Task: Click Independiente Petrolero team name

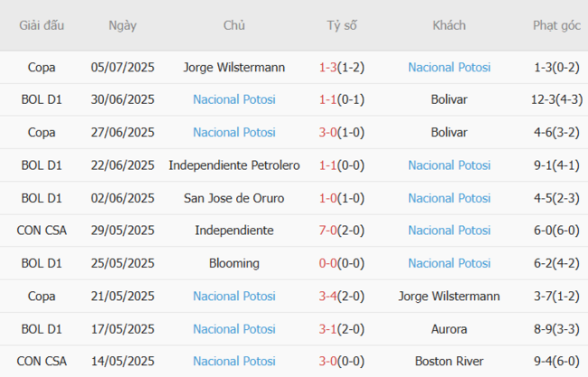Action: click(234, 165)
